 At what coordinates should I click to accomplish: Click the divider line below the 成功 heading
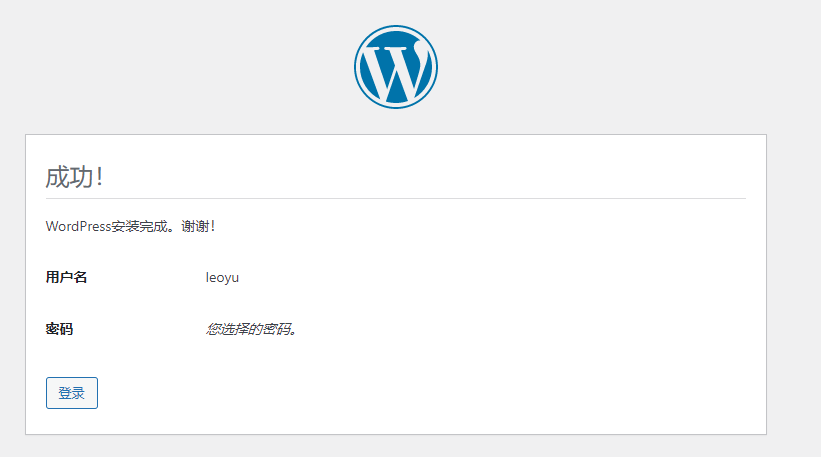coord(395,198)
